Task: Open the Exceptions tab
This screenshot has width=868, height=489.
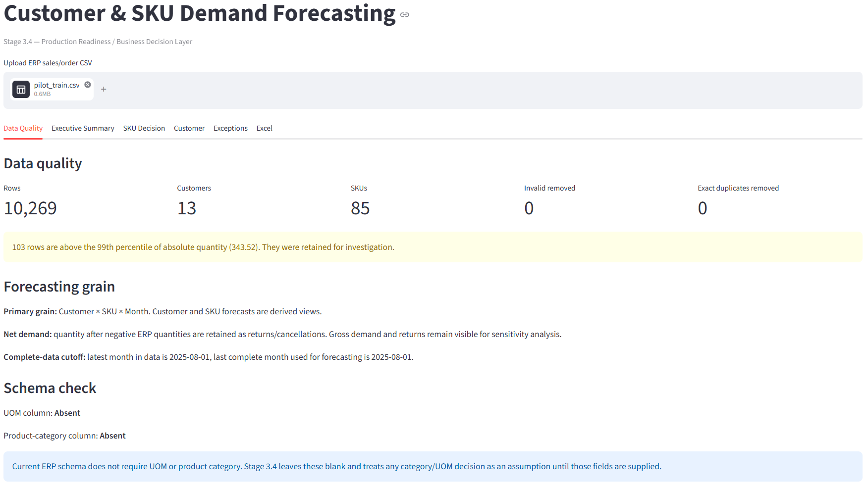Action: tap(230, 128)
